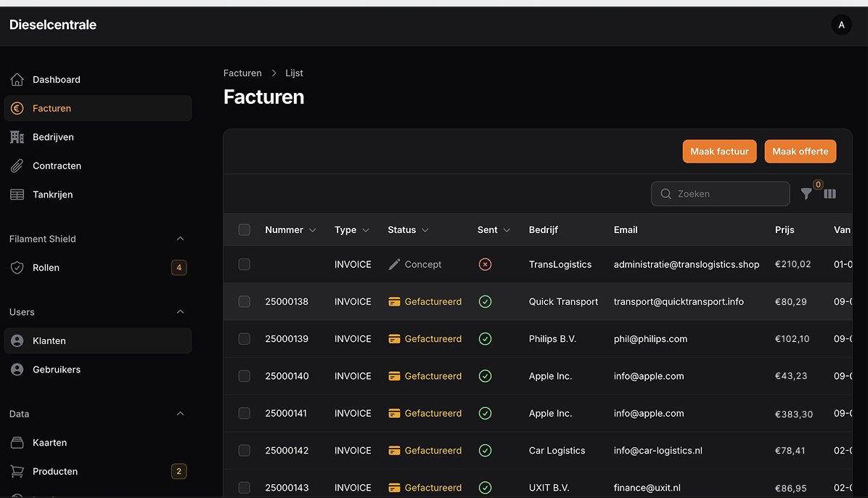Check the checkbox for invoice 25000141
The height and width of the screenshot is (498, 868).
point(244,413)
